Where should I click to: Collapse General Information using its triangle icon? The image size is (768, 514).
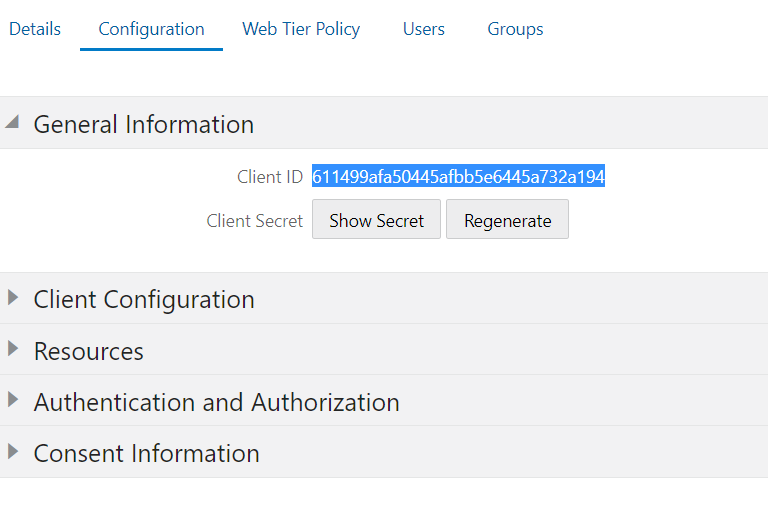coord(12,123)
